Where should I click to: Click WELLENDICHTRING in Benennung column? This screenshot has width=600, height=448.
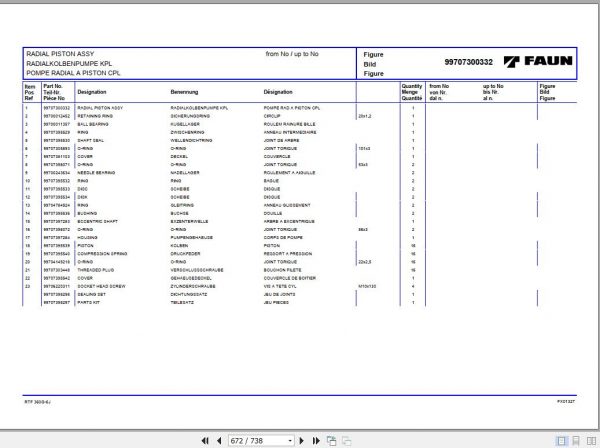pos(191,140)
